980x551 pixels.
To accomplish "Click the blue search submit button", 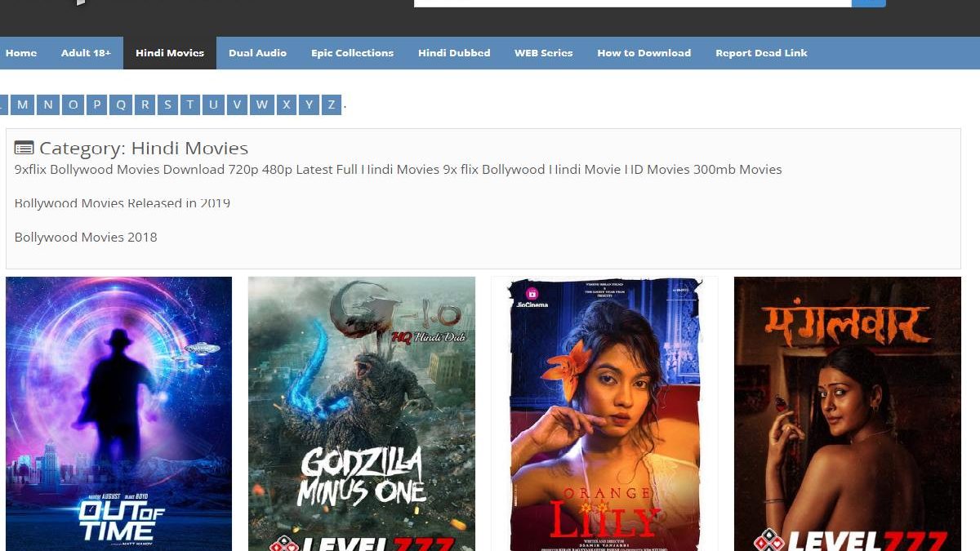I will coord(869,3).
